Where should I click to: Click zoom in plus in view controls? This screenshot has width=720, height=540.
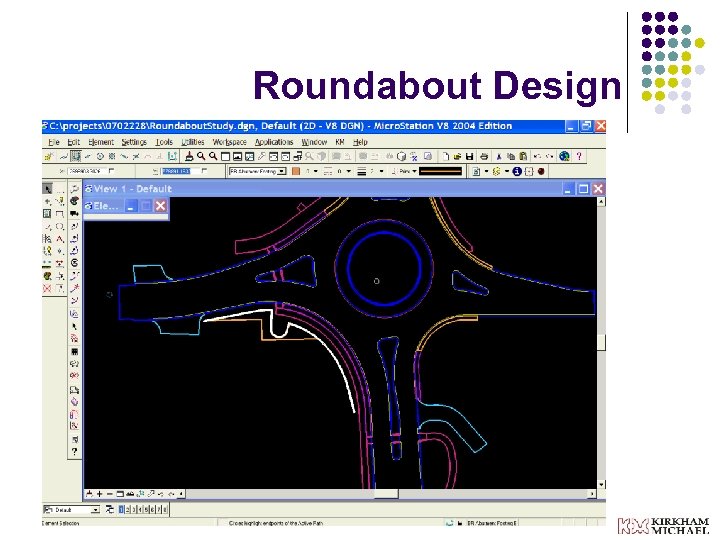(100, 494)
